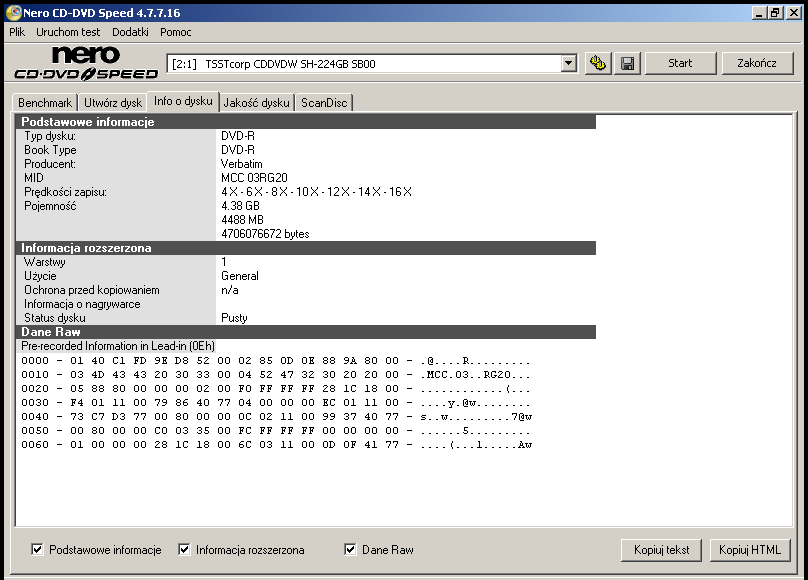Close the Nero CD-DVD Speed window
The height and width of the screenshot is (580, 808).
tap(794, 13)
